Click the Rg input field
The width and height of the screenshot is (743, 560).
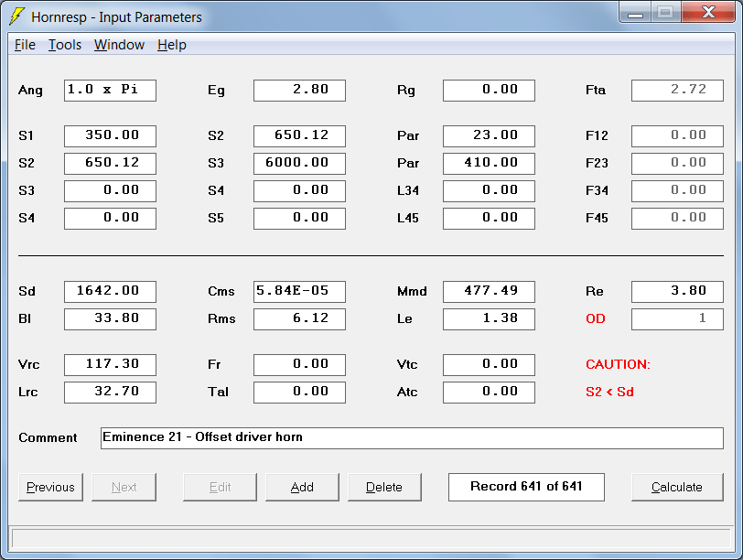point(489,91)
